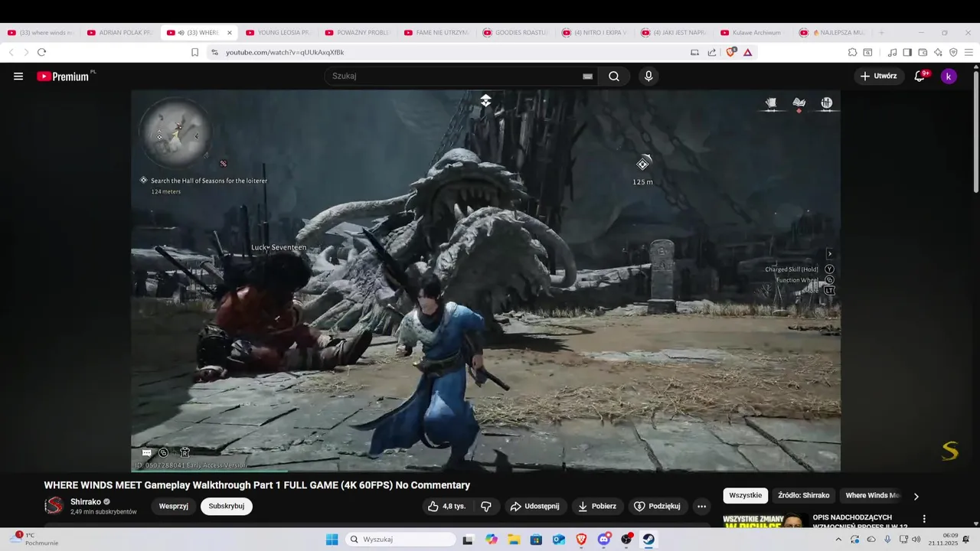Click the Utwórz create button
This screenshot has width=980, height=551.
879,76
